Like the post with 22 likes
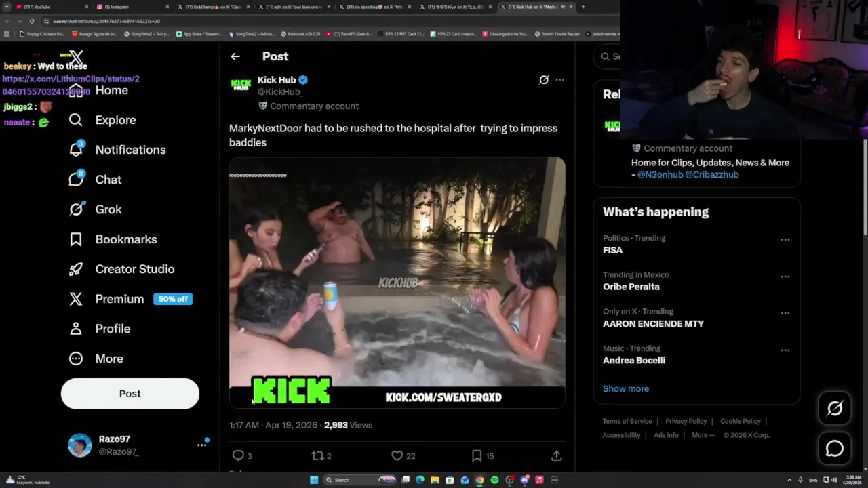Image resolution: width=868 pixels, height=488 pixels. (397, 455)
